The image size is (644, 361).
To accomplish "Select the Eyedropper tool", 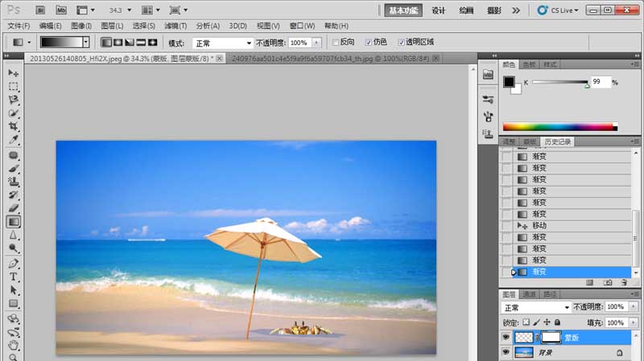I will pos(13,139).
